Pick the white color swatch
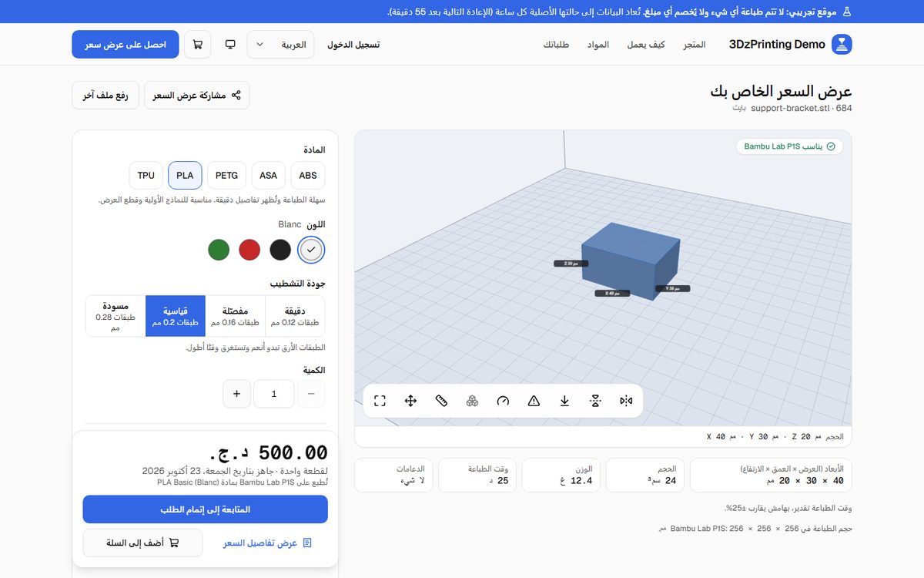The image size is (924, 578). pyautogui.click(x=311, y=249)
